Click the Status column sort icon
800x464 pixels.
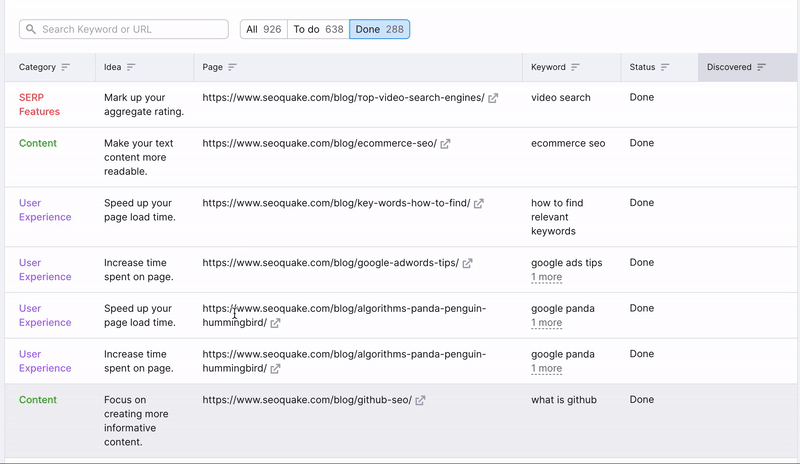click(x=665, y=67)
